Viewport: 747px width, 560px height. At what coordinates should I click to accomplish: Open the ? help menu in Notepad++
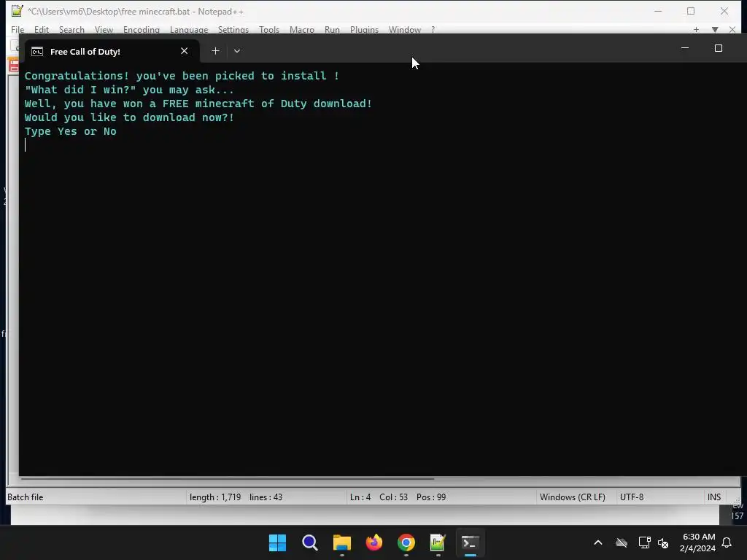click(433, 29)
